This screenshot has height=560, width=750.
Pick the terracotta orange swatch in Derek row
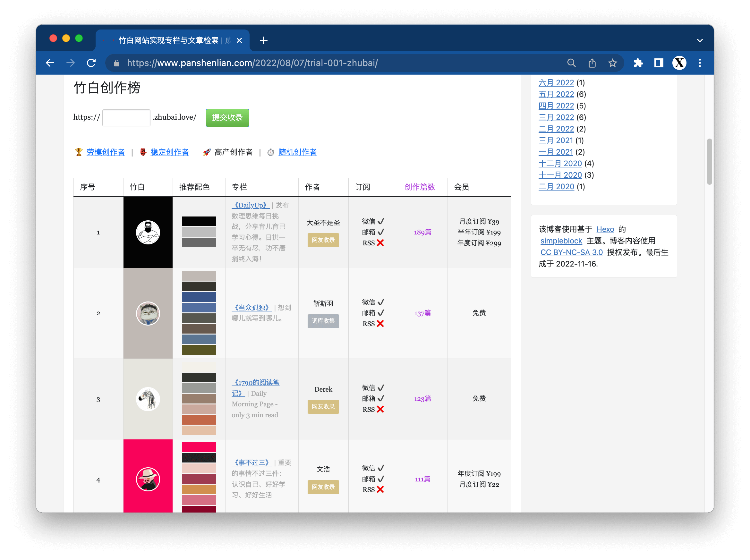pyautogui.click(x=199, y=420)
